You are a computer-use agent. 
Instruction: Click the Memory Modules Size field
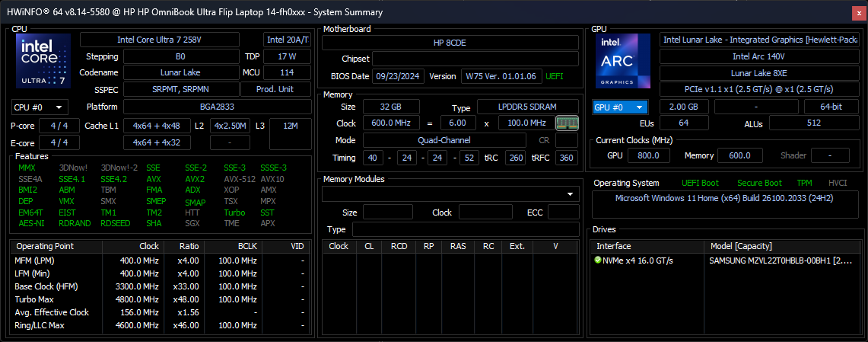[387, 212]
